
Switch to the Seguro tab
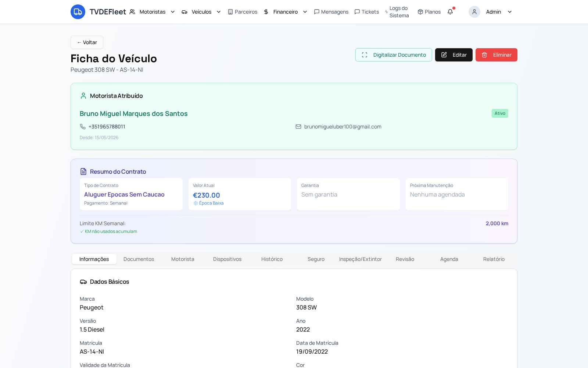[316, 259]
